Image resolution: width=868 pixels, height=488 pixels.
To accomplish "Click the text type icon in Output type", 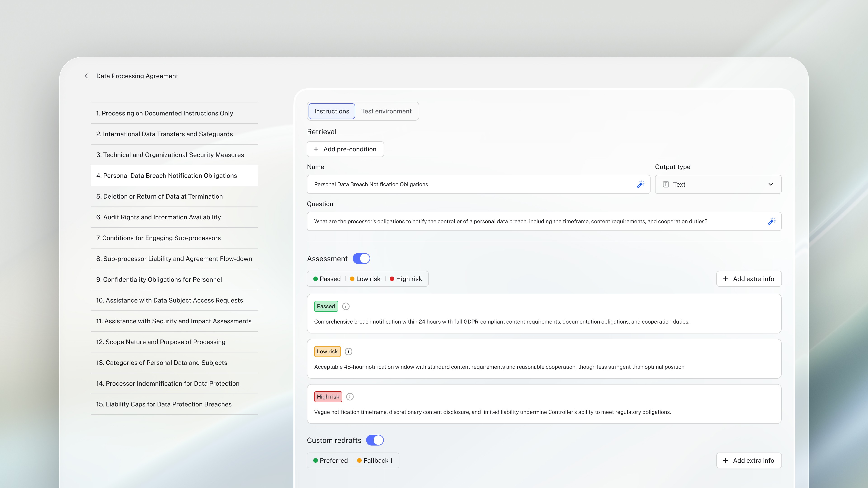I will click(665, 184).
